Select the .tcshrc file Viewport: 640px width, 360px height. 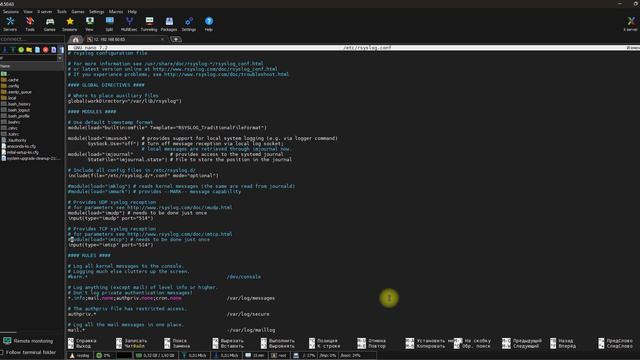[x=10, y=134]
